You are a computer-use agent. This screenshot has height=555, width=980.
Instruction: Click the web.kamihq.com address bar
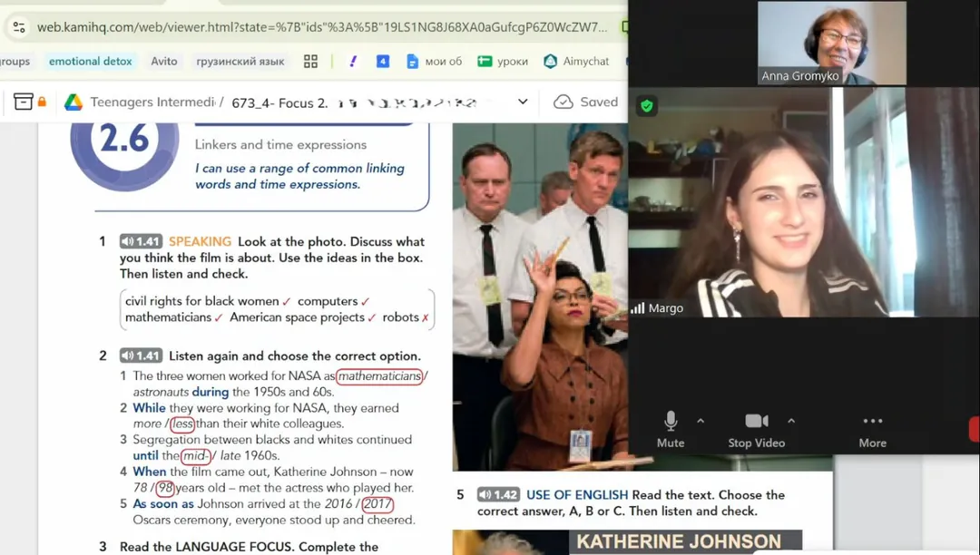[x=321, y=27]
